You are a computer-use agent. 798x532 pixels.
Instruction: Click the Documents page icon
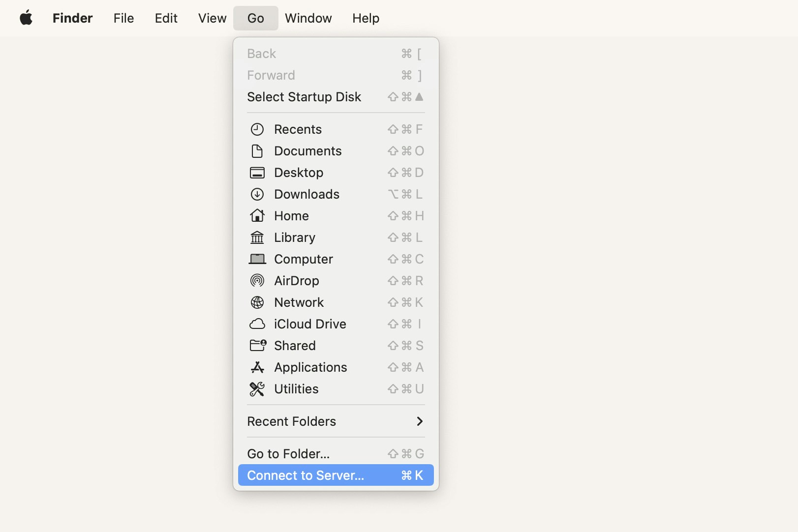[257, 151]
